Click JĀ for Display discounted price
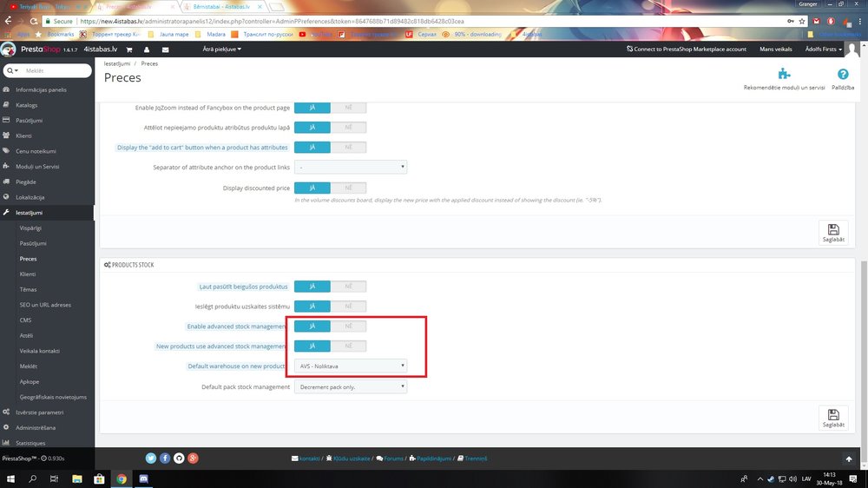This screenshot has height=488, width=868. coord(312,188)
